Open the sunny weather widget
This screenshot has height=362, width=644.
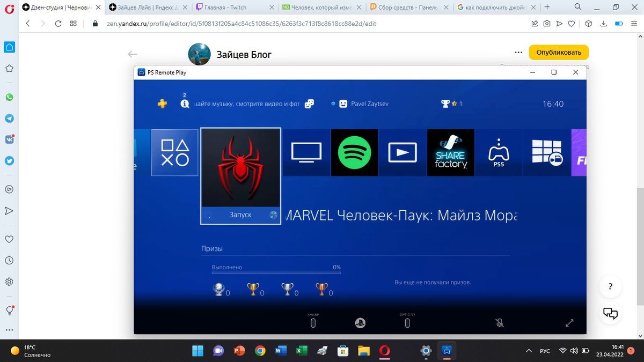click(x=31, y=351)
